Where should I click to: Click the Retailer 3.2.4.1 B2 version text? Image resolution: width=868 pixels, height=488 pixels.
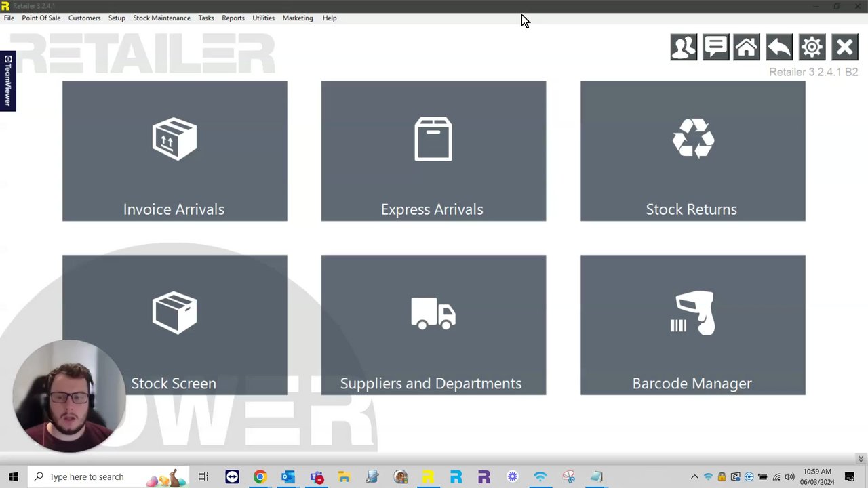coord(813,72)
